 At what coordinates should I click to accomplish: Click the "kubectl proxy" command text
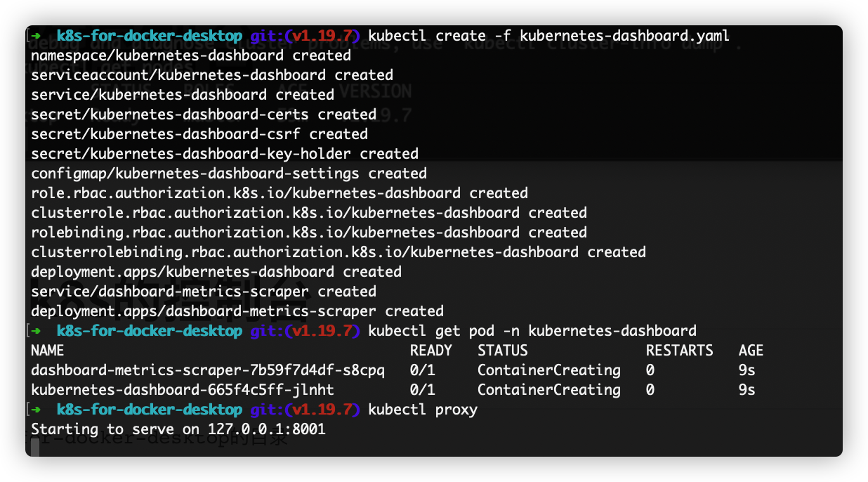pos(422,409)
